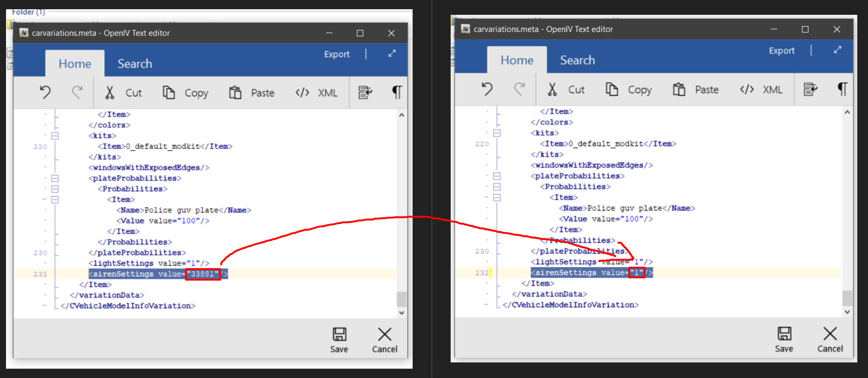Save the file in right editor window
Image resolution: width=868 pixels, height=378 pixels.
784,340
